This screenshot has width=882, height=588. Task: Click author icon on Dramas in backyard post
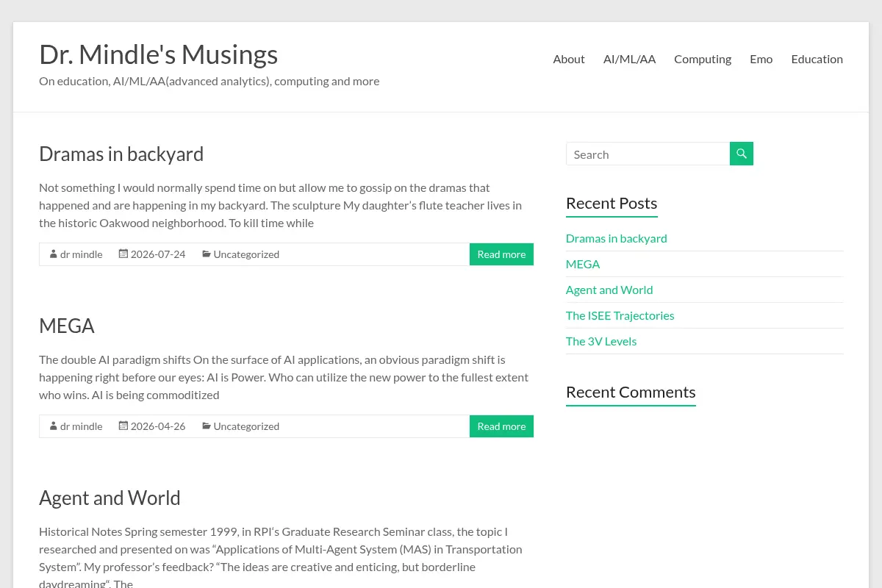point(54,254)
